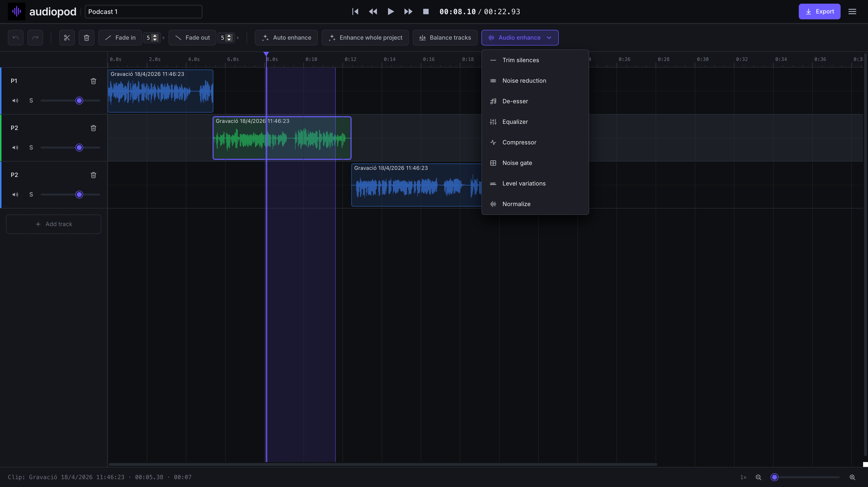Export the project

(x=819, y=12)
